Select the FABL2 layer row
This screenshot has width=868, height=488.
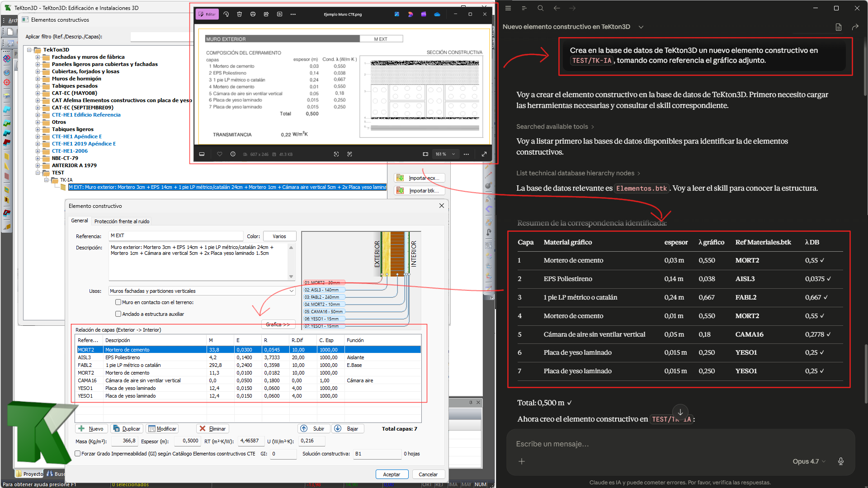(x=249, y=365)
